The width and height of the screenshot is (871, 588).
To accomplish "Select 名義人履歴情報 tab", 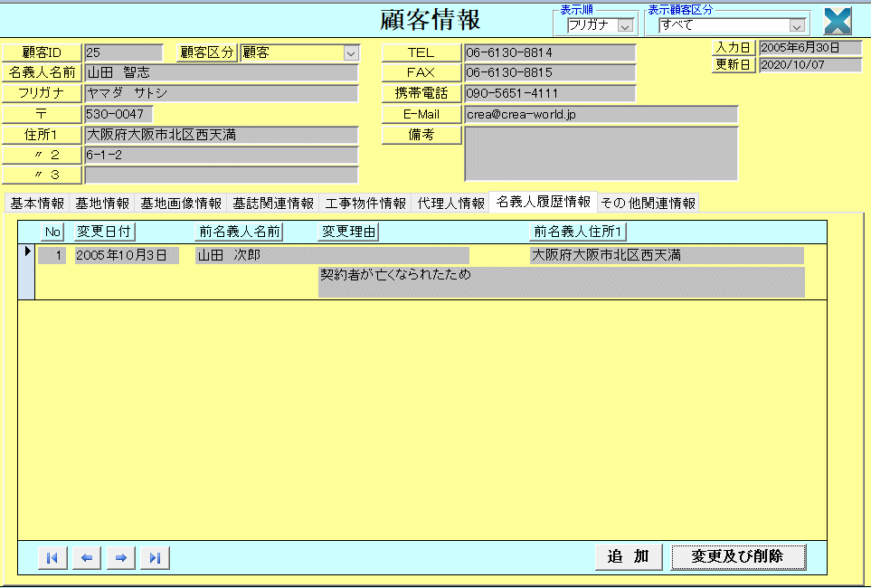I will [x=544, y=202].
